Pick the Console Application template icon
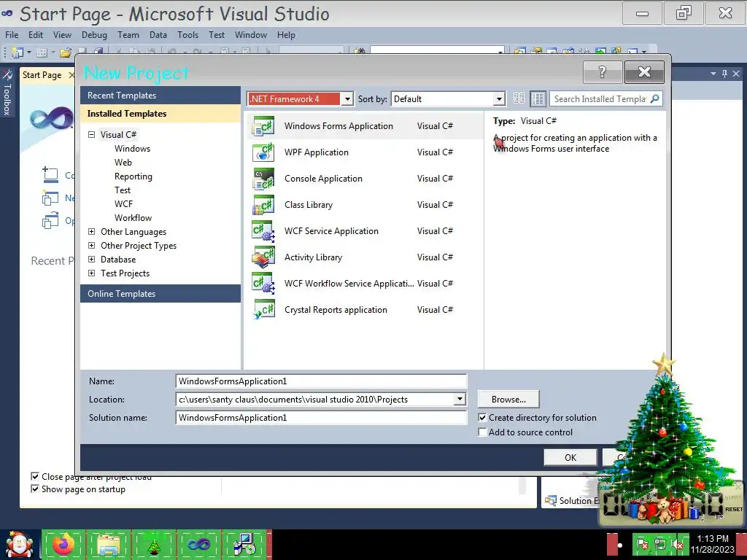 point(263,179)
